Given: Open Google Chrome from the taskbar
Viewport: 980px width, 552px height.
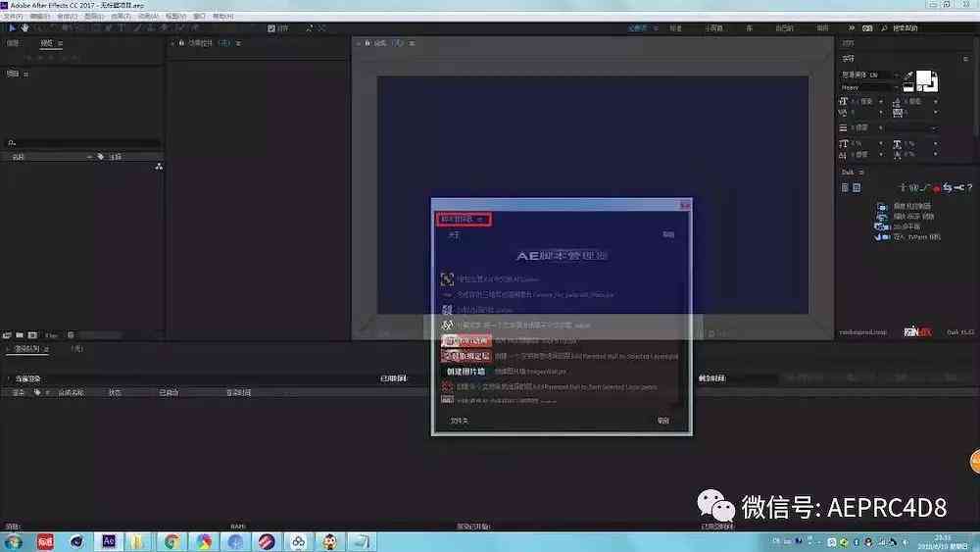Looking at the screenshot, I should [171, 541].
